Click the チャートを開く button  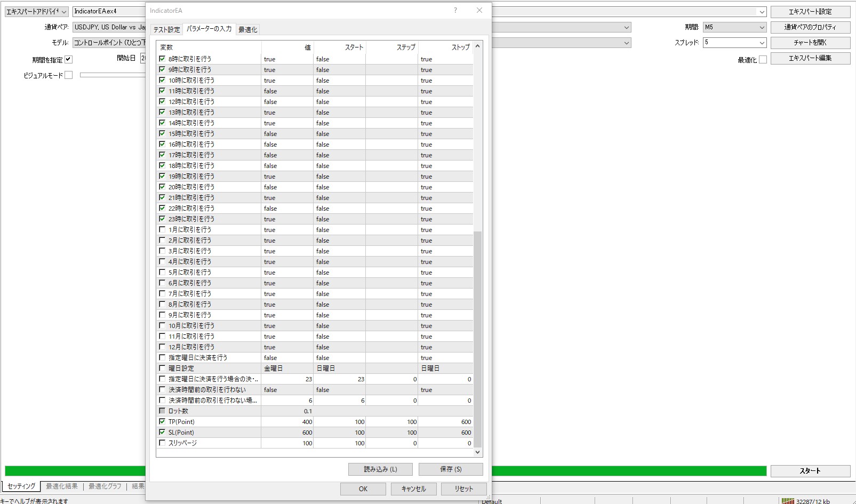(x=810, y=43)
